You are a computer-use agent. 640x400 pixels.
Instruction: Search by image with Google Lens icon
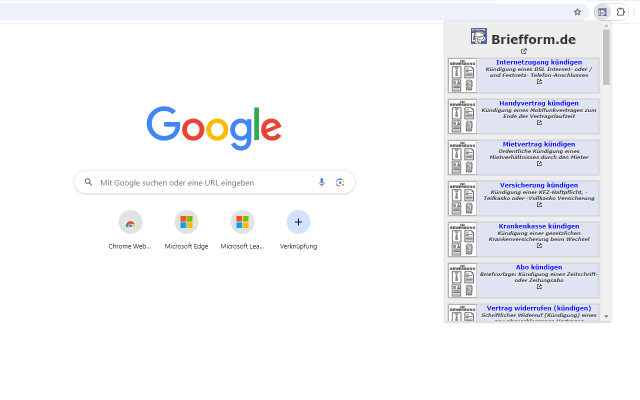340,182
